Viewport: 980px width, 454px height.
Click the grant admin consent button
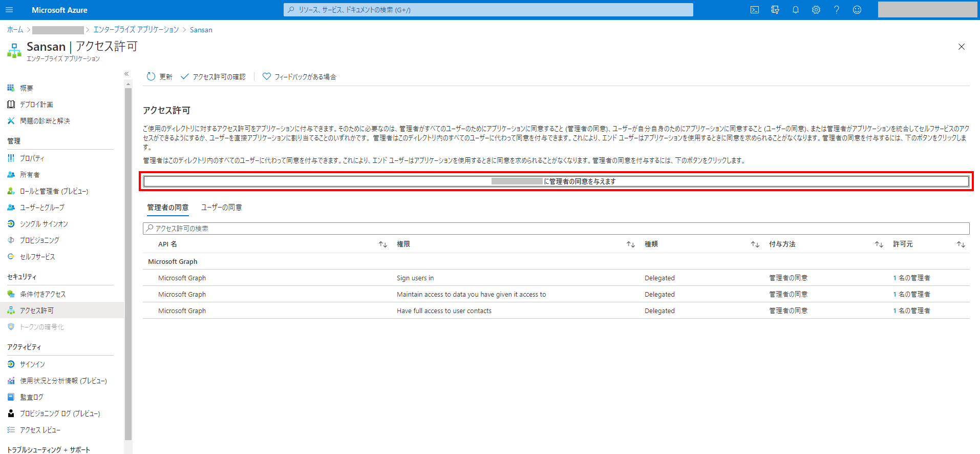point(556,181)
